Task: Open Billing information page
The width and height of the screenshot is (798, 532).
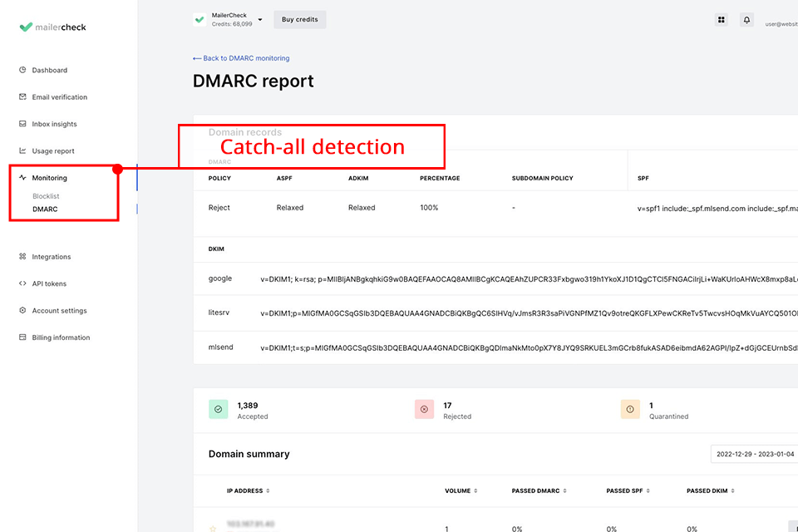Action: point(61,338)
